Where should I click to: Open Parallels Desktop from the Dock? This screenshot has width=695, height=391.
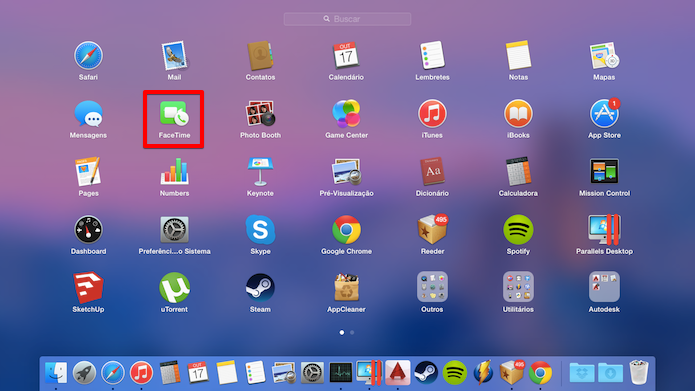(x=369, y=372)
